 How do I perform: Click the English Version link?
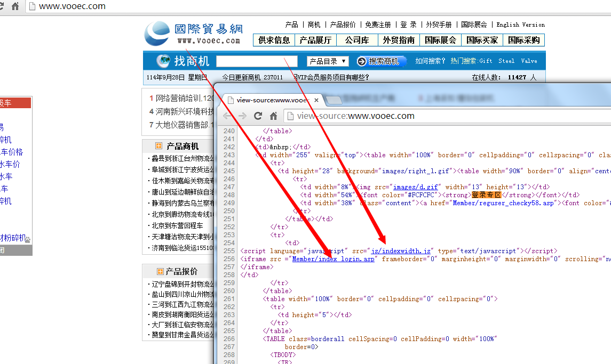pos(520,25)
